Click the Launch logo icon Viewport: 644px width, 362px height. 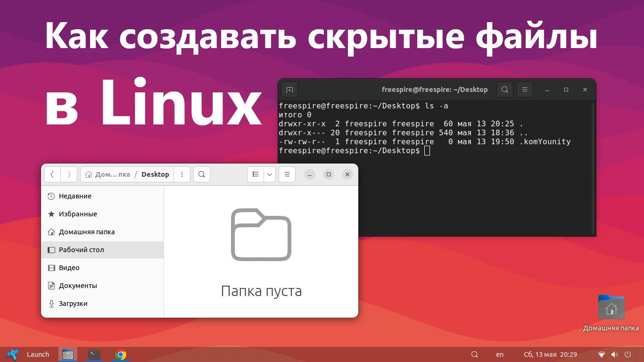pyautogui.click(x=13, y=354)
